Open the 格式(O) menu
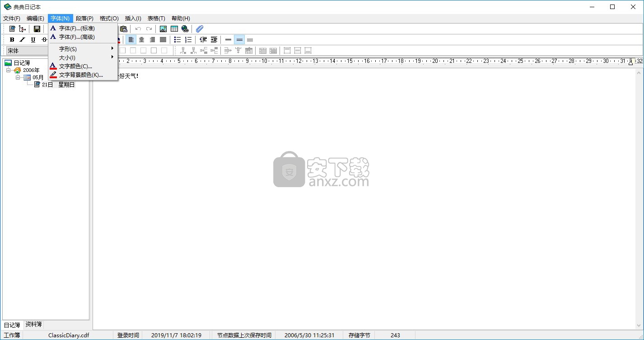The image size is (644, 340). point(109,19)
